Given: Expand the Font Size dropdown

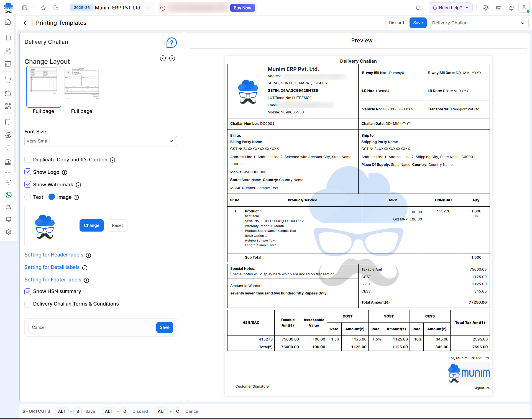Looking at the screenshot, I should 101,141.
